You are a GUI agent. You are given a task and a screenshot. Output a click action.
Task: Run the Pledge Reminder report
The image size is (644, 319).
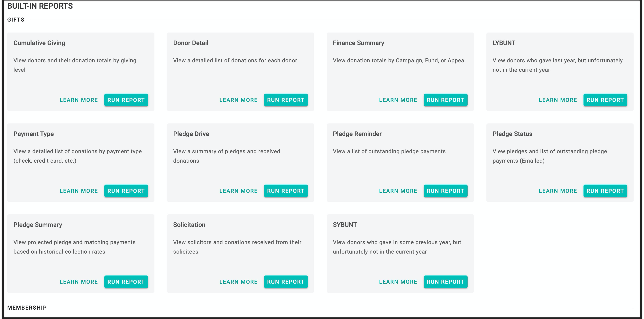446,191
